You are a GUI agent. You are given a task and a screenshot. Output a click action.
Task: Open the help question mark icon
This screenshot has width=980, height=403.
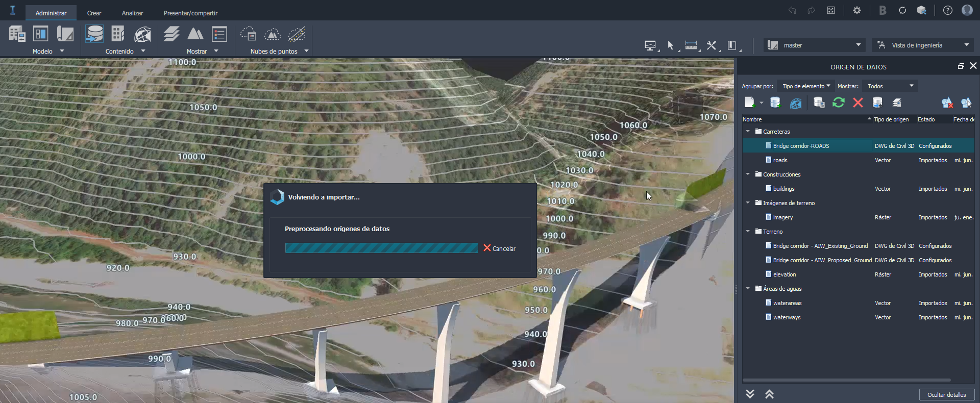(x=948, y=10)
